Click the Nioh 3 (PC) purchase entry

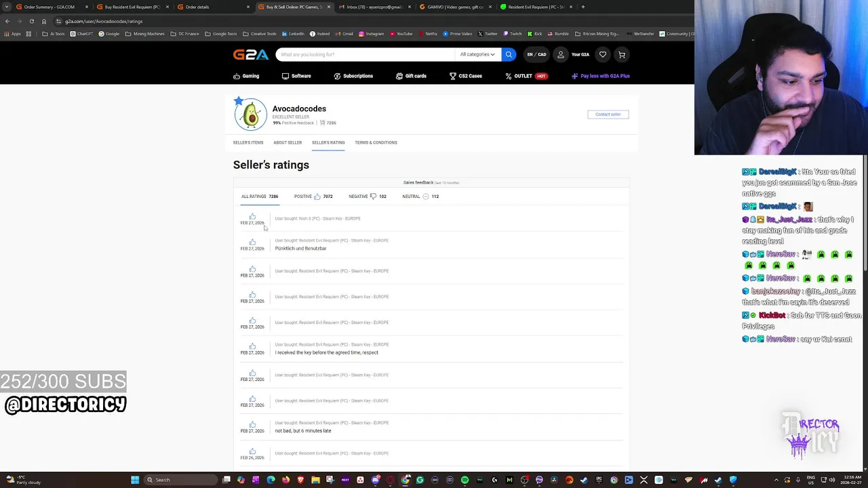pyautogui.click(x=317, y=219)
